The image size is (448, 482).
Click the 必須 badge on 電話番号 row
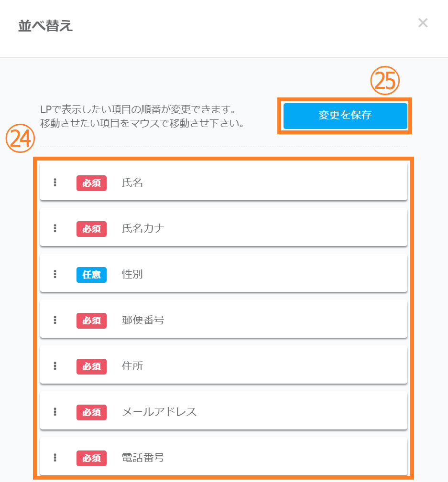(x=91, y=458)
